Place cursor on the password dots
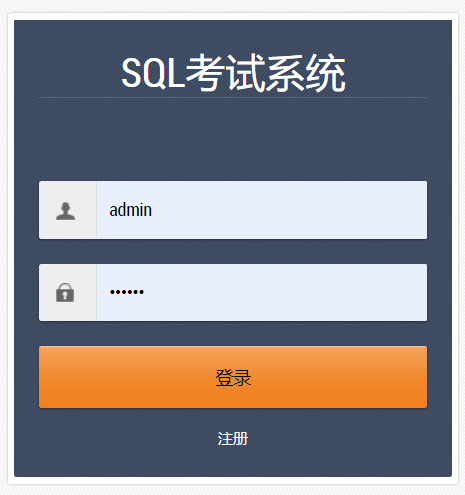 127,292
